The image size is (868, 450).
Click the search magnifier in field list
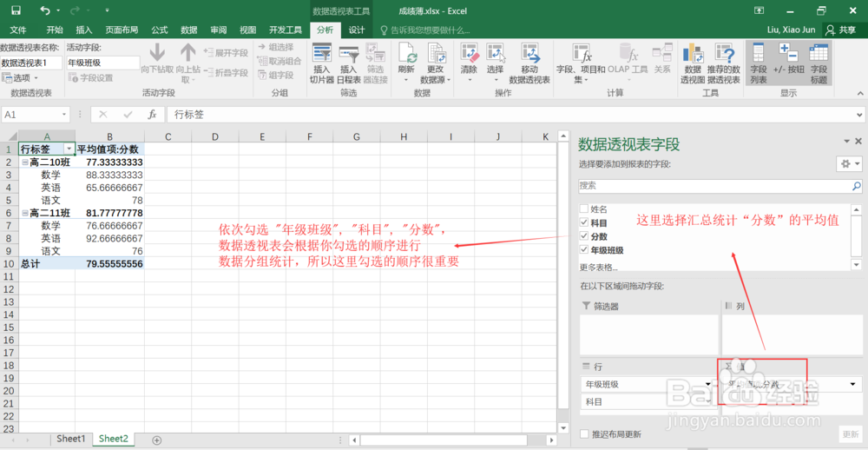click(x=857, y=186)
